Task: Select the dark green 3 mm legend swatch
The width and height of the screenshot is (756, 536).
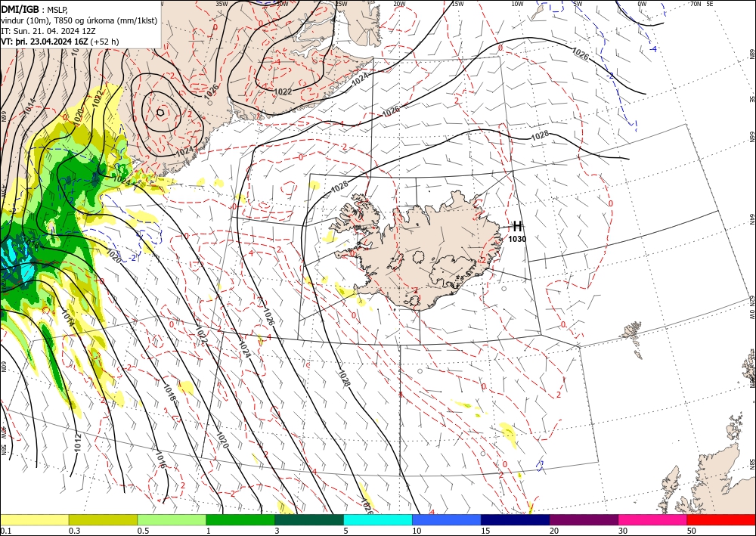Action: tap(309, 519)
